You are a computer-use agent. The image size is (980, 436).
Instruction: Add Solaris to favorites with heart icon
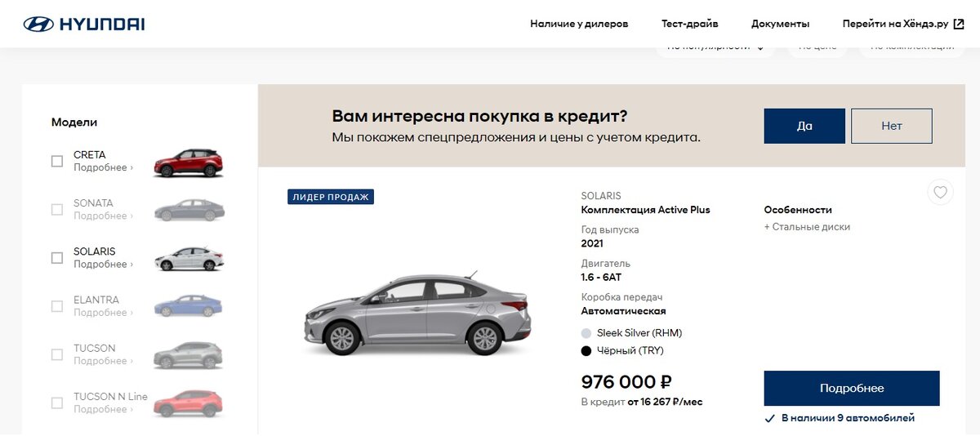point(940,193)
